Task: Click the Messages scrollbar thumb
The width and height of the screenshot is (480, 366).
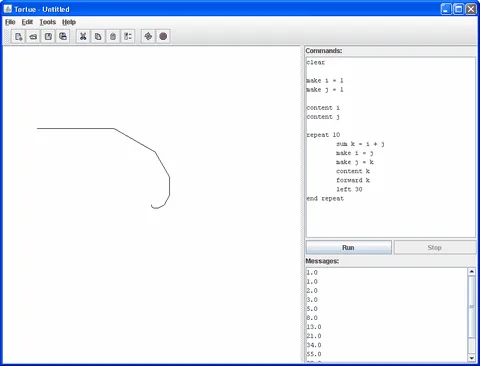Action: pyautogui.click(x=471, y=306)
